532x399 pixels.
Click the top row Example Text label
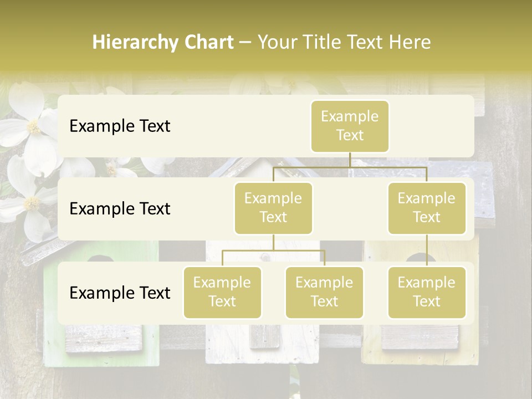pyautogui.click(x=119, y=126)
